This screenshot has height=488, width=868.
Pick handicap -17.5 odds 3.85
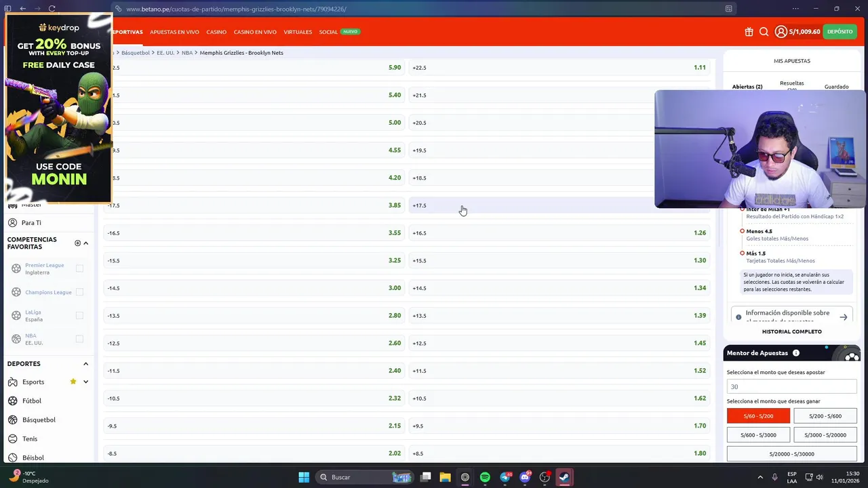click(x=254, y=205)
